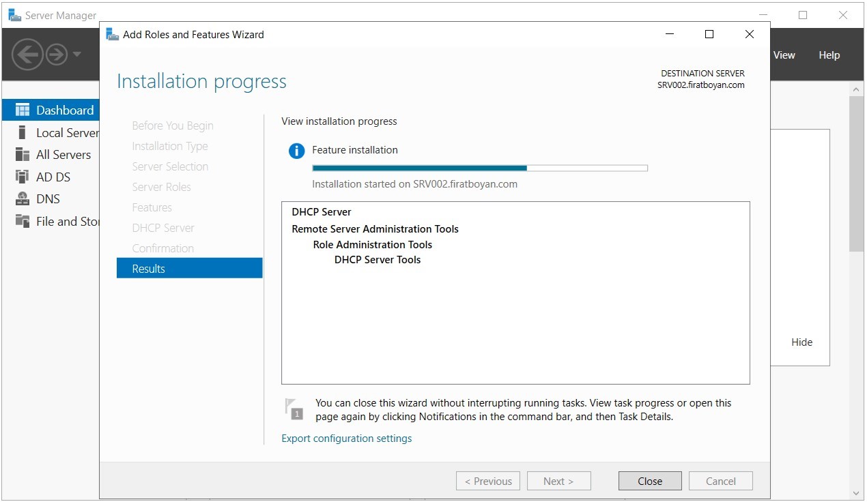
Task: Click the Feature installation info icon
Action: click(x=296, y=151)
